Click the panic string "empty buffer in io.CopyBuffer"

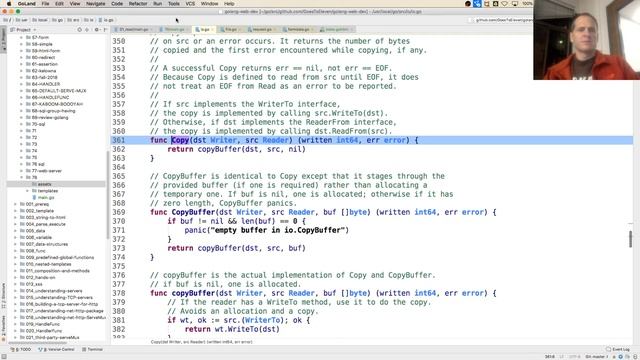[x=279, y=230]
